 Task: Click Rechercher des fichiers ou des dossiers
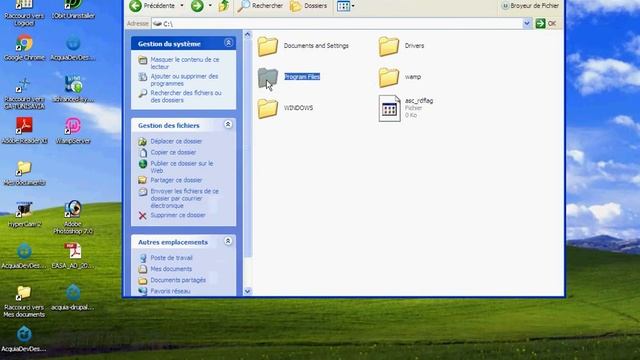click(x=186, y=96)
